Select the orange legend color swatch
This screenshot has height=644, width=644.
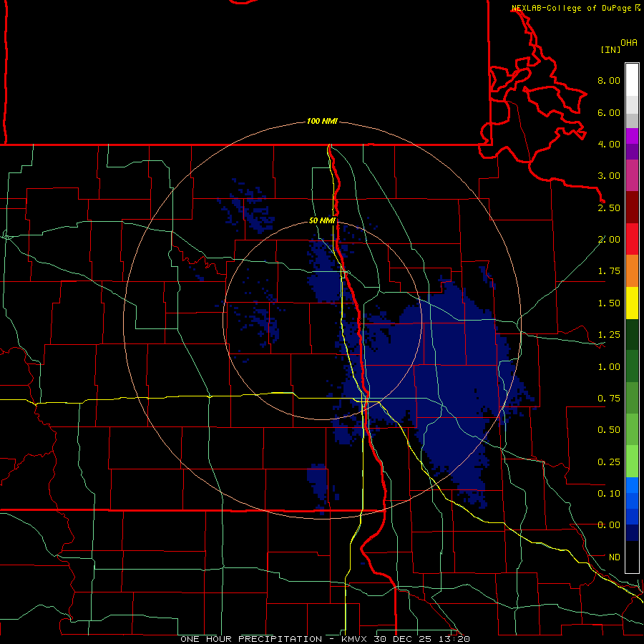coord(632,271)
